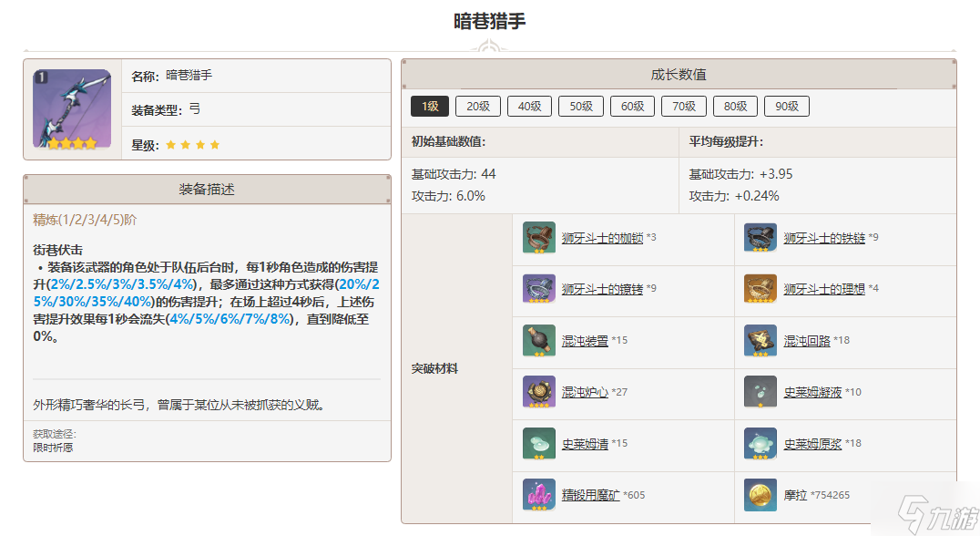Click the 装备描述 panel header

click(x=207, y=189)
